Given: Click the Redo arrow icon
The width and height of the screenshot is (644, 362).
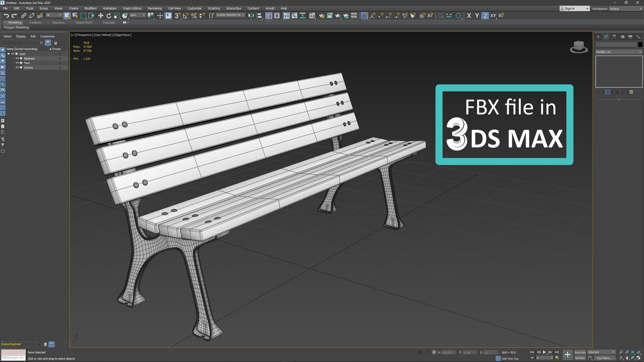Looking at the screenshot, I should pyautogui.click(x=14, y=15).
